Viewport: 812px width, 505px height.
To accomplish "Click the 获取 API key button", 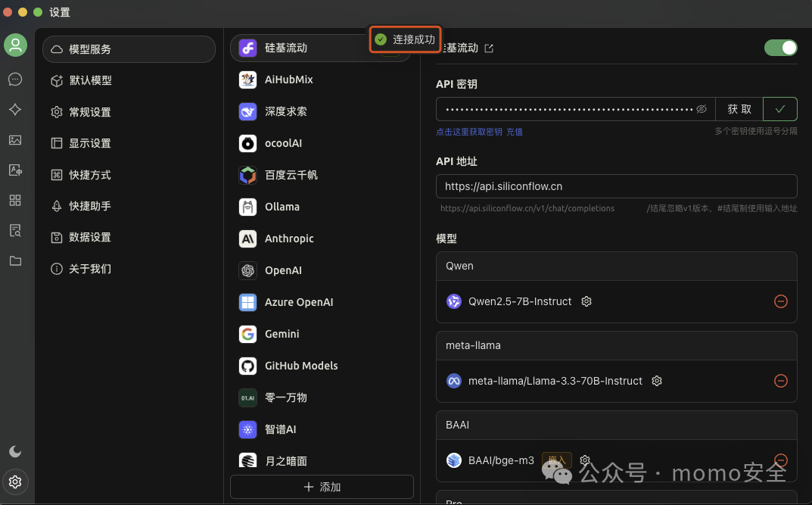I will coord(739,109).
